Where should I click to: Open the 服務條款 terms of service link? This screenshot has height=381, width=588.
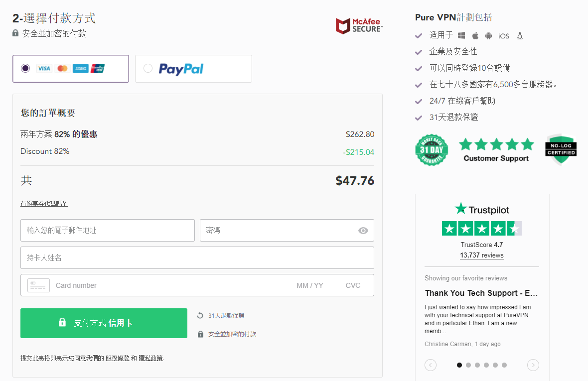pyautogui.click(x=118, y=358)
